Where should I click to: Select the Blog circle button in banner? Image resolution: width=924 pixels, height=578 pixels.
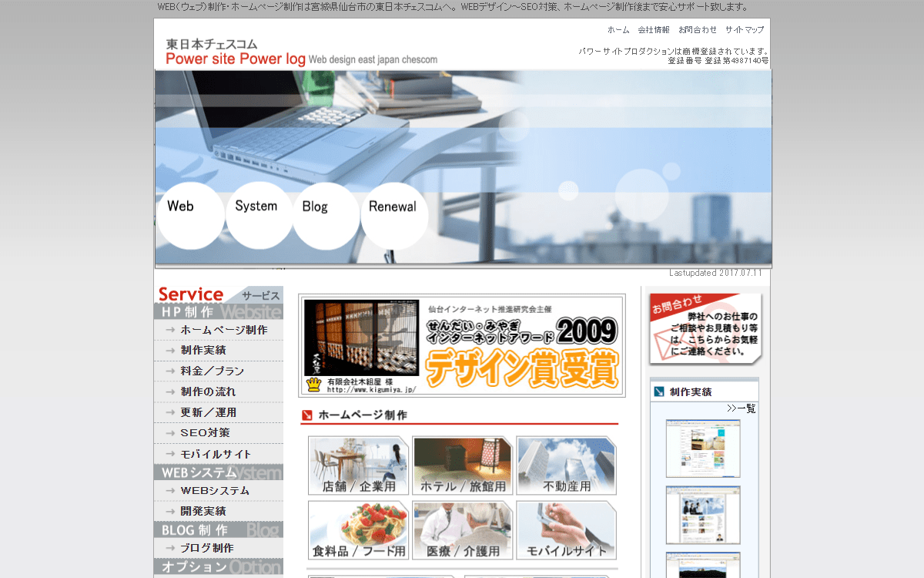326,216
